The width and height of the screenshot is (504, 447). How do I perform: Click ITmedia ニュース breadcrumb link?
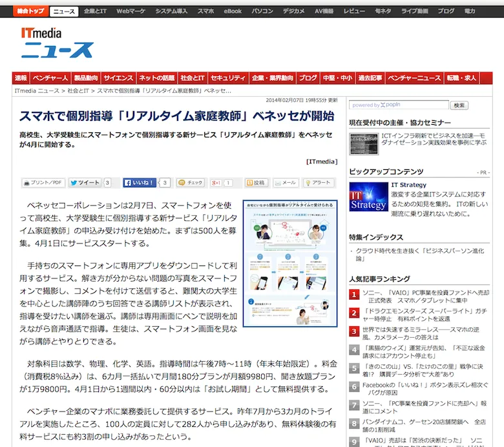pos(37,91)
